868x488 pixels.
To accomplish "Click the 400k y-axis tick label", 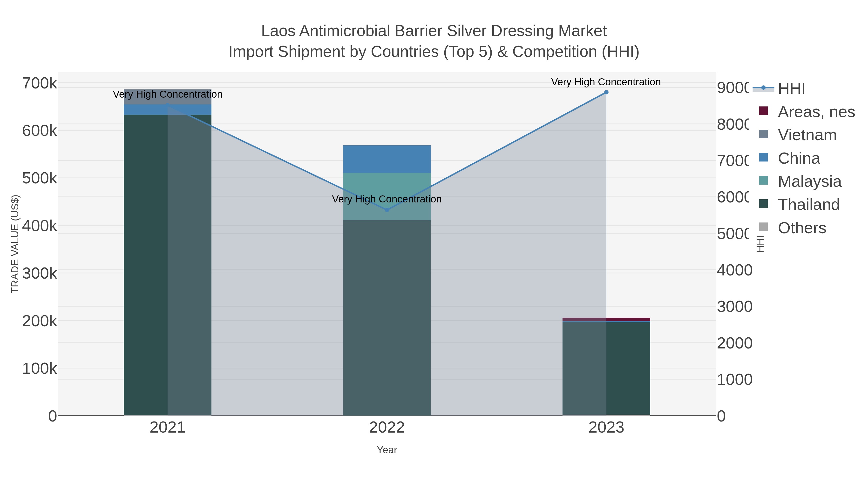I will (40, 226).
